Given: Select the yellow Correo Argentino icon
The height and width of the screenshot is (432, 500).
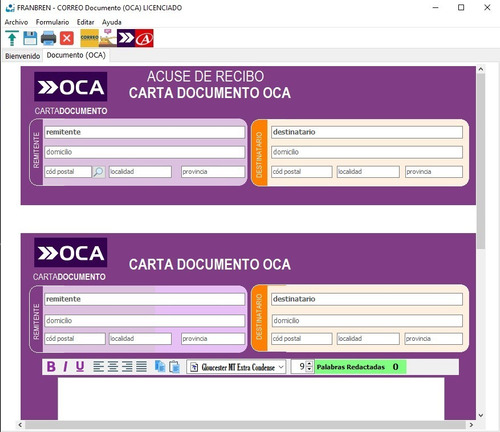Looking at the screenshot, I should pyautogui.click(x=90, y=38).
